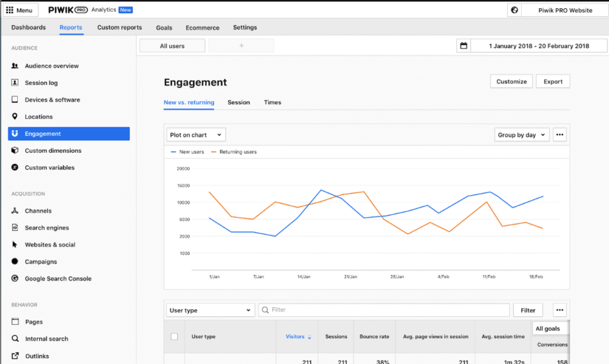Image resolution: width=609 pixels, height=364 pixels.
Task: Open the Group by day dropdown
Action: 522,135
